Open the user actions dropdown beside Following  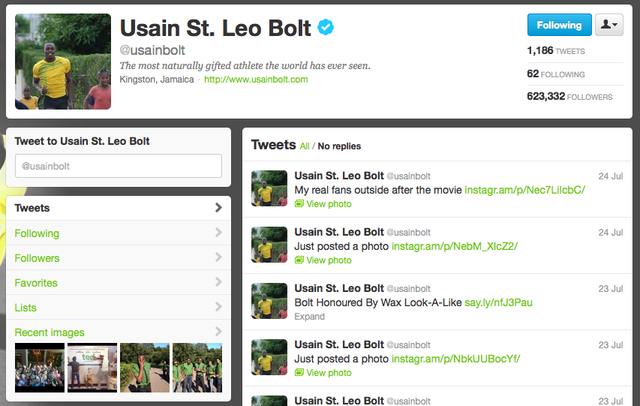pos(609,25)
